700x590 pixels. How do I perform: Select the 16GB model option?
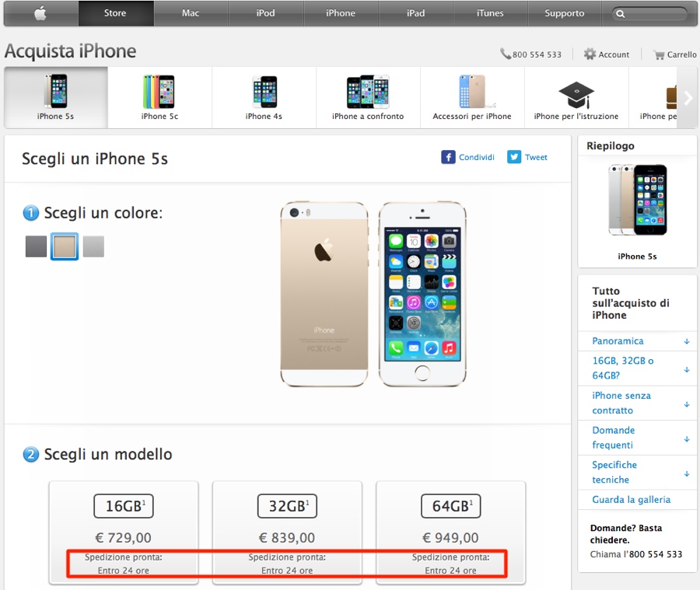click(x=124, y=532)
